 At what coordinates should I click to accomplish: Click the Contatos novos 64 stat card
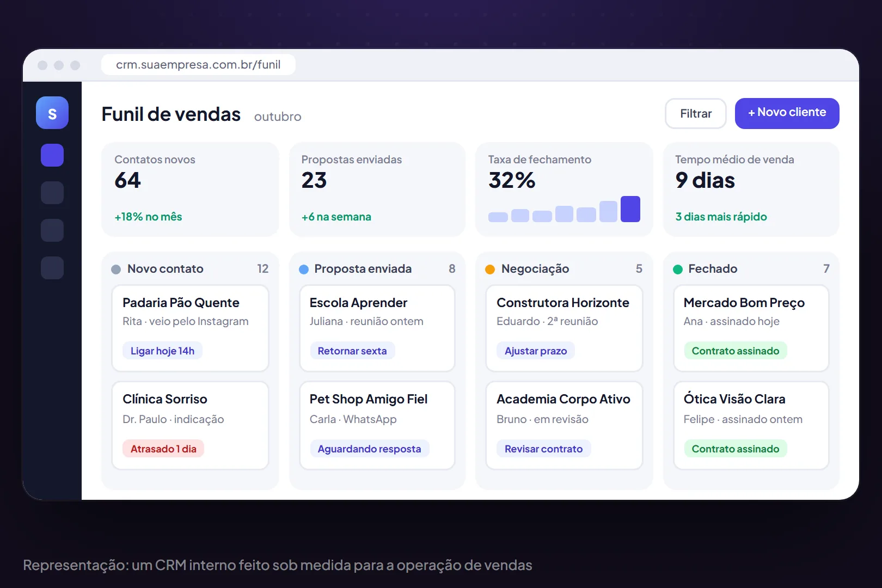190,189
